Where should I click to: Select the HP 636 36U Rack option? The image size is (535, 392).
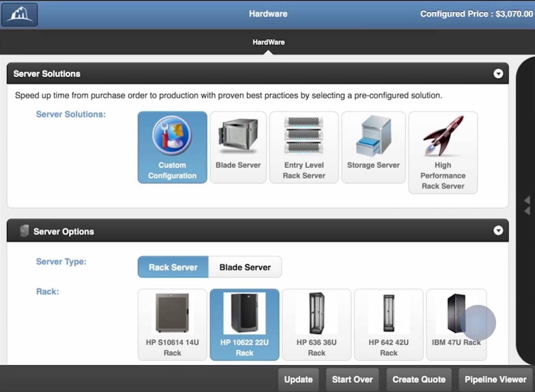[x=316, y=325]
